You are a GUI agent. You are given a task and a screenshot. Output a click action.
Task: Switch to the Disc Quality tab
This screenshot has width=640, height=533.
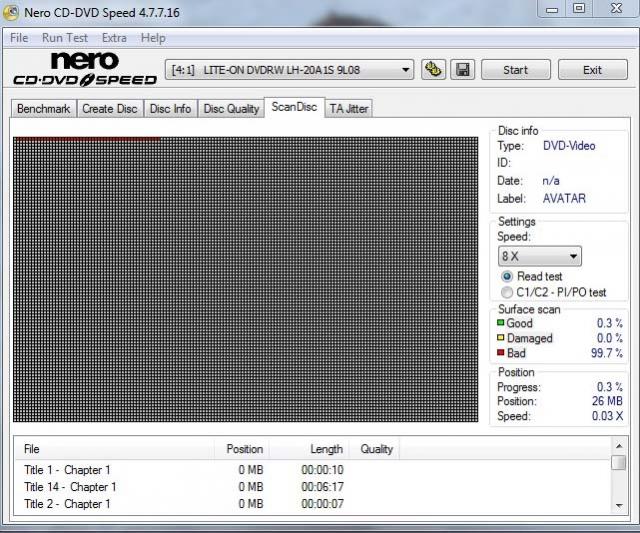coord(231,109)
